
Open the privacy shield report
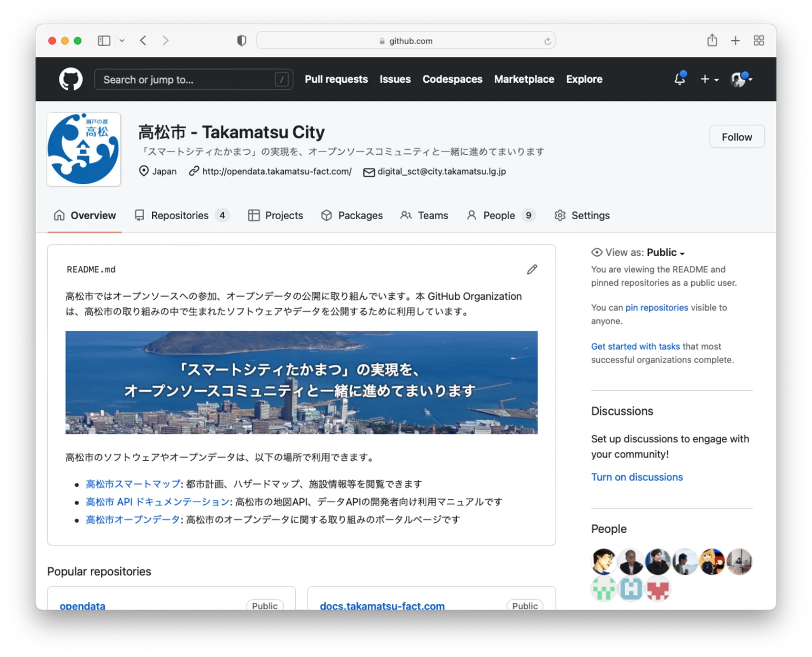(x=242, y=41)
